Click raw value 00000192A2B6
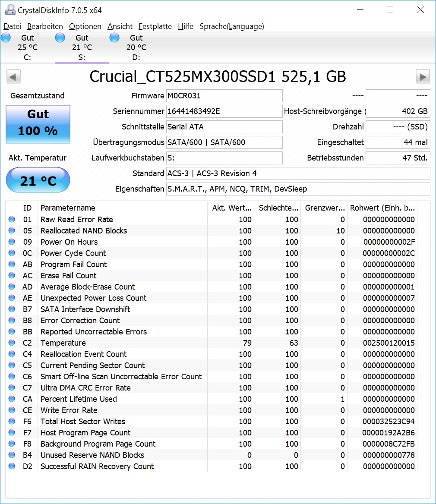The height and width of the screenshot is (504, 436). click(x=389, y=433)
